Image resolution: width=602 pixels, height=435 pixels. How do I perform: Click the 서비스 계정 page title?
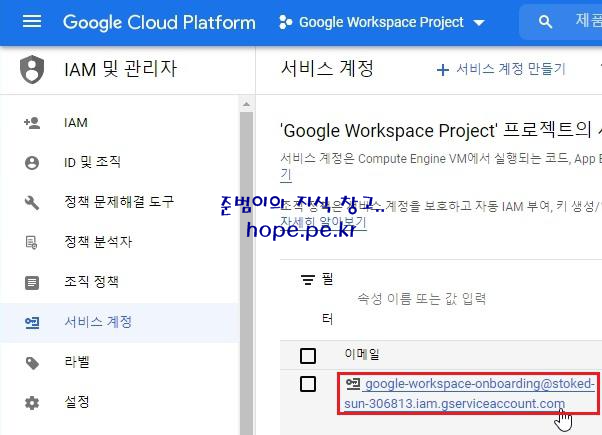(x=327, y=69)
